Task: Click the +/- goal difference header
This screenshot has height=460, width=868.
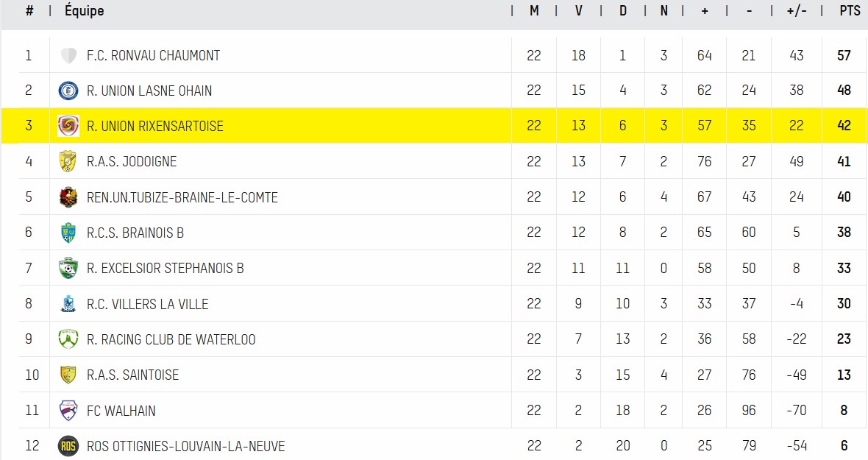Action: 797,10
